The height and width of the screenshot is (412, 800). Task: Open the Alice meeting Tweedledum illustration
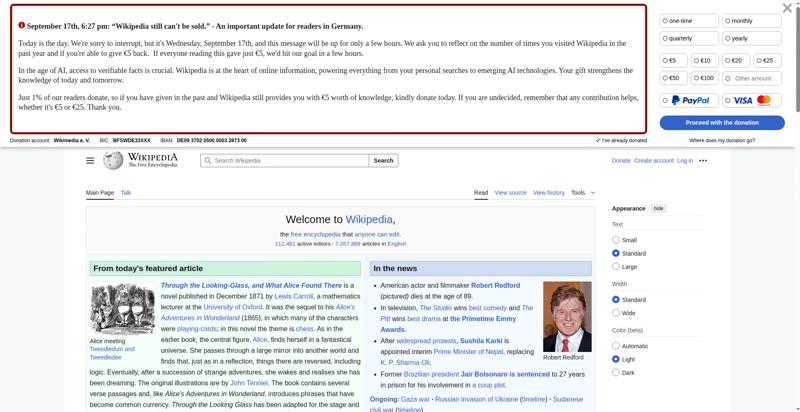(x=122, y=309)
